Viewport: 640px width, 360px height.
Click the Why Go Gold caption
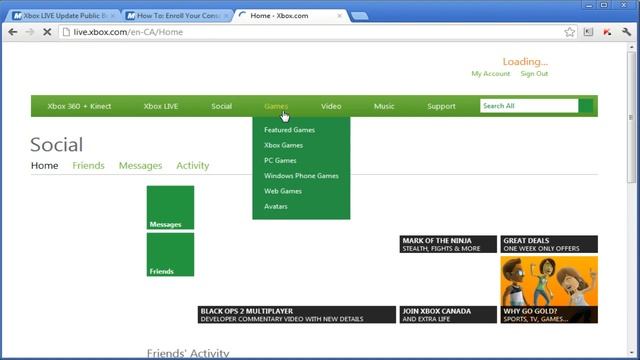(x=549, y=315)
